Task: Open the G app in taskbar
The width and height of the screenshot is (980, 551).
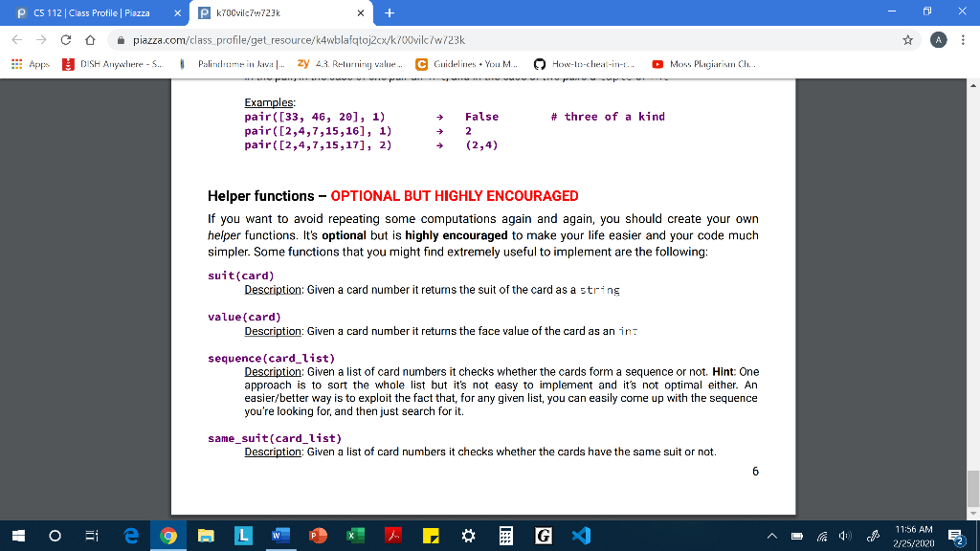Action: click(544, 536)
